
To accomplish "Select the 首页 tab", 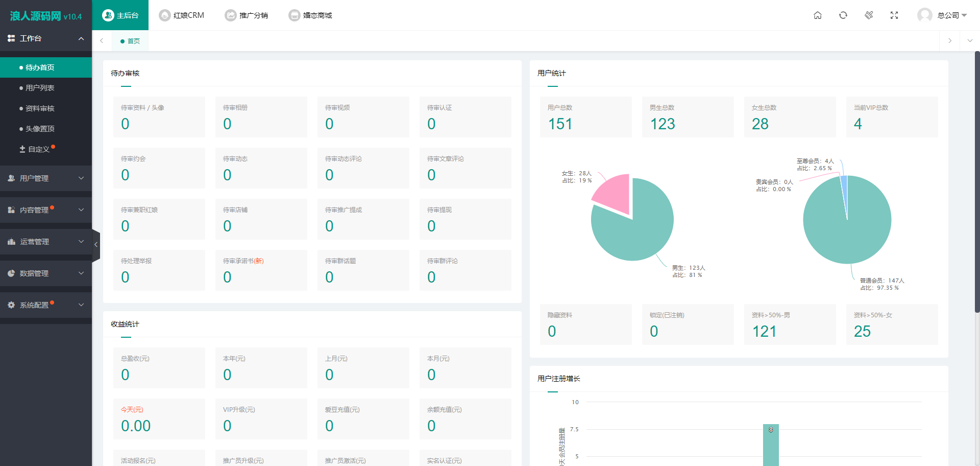I will click(x=131, y=41).
